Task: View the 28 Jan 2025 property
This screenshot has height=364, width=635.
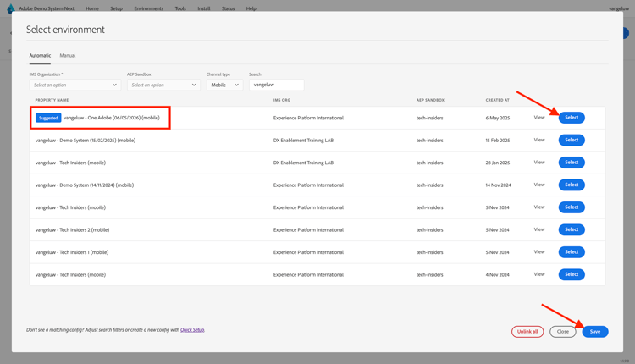Action: pos(539,162)
